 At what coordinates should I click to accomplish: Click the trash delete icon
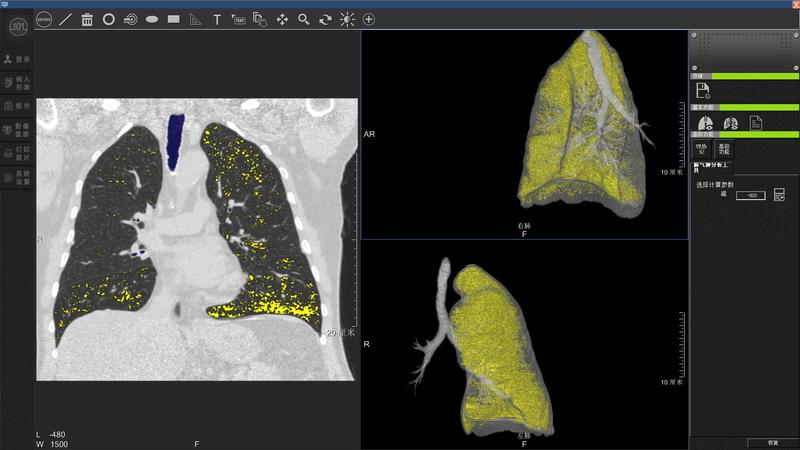coord(87,20)
